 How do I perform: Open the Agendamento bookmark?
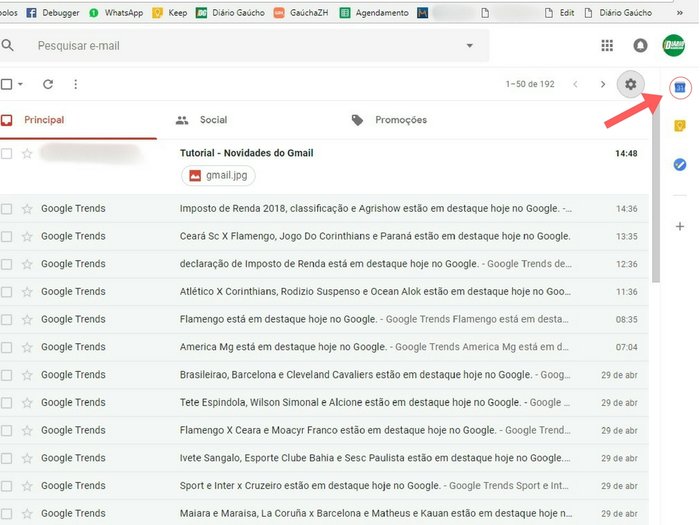click(x=374, y=13)
